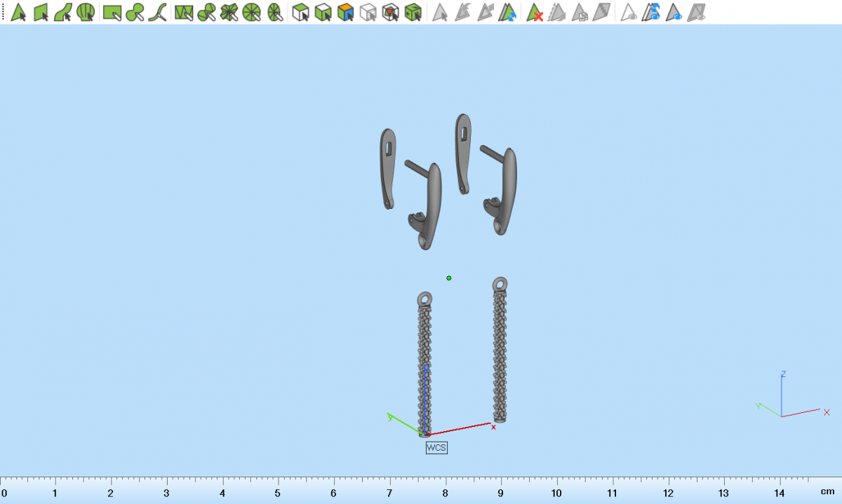Click the triangle icon with blue arrows and eye

click(x=652, y=12)
